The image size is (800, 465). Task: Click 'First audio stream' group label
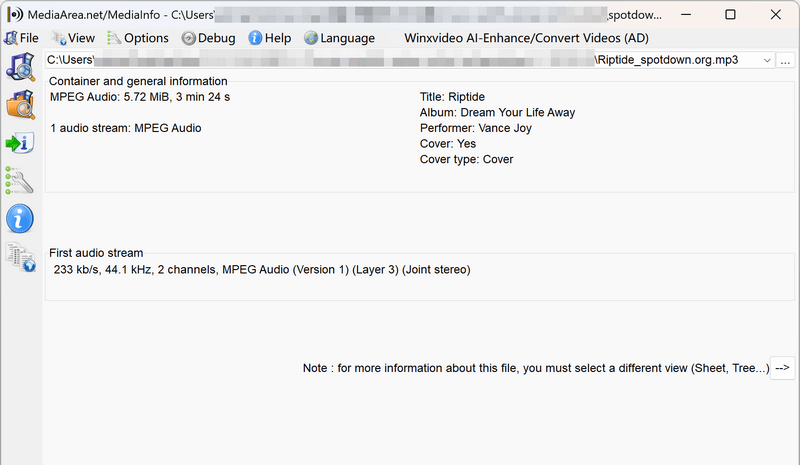[96, 253]
